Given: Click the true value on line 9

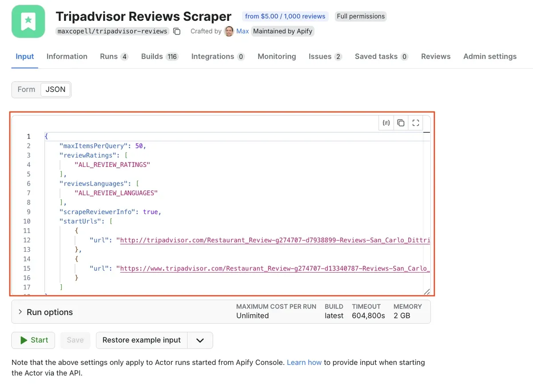Looking at the screenshot, I should click(150, 212).
